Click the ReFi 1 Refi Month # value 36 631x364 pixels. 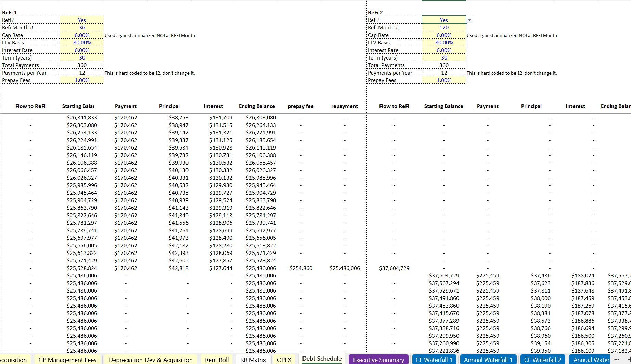[82, 27]
